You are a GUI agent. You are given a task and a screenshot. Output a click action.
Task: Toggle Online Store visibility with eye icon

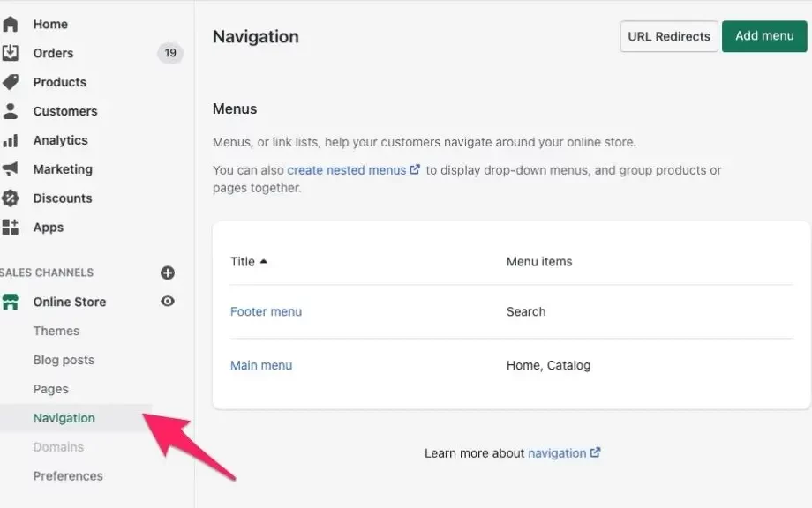pyautogui.click(x=167, y=302)
